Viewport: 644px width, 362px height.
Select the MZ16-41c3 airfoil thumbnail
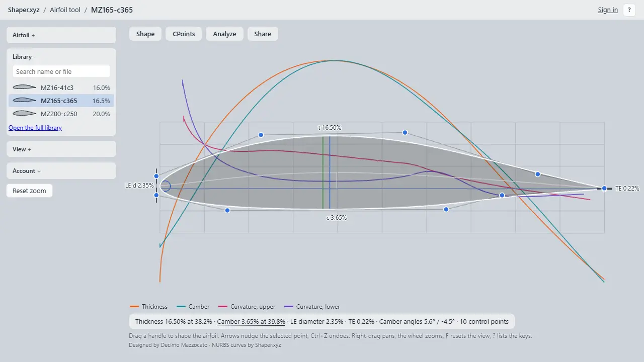click(25, 87)
